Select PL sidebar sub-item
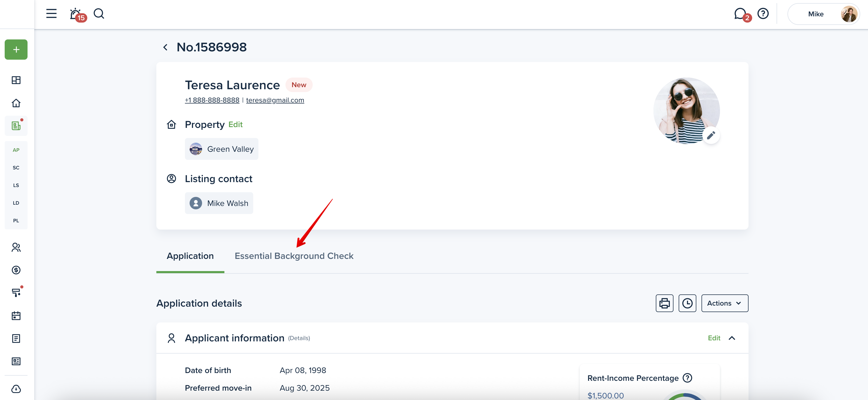Image resolution: width=868 pixels, height=400 pixels. tap(16, 221)
